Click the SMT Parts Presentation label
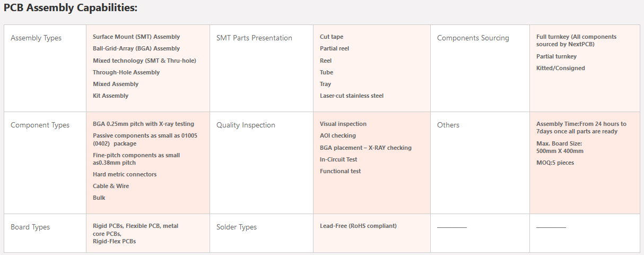This screenshot has height=255, width=644. 254,38
